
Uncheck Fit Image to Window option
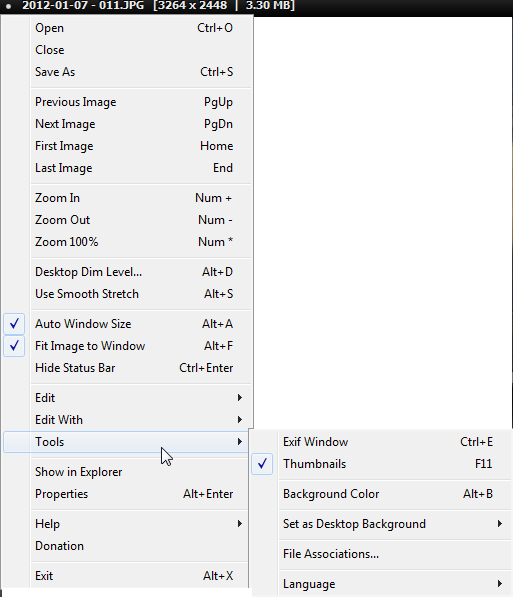tap(14, 346)
